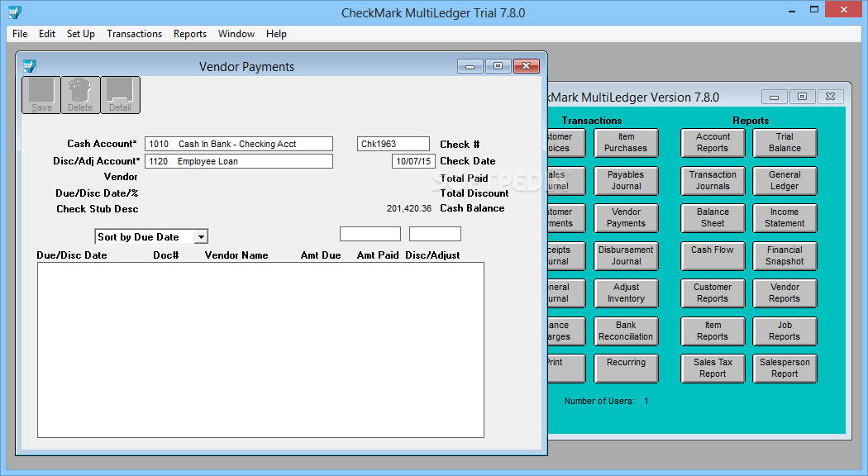Open Vendor Reports
This screenshot has width=868, height=476.
(x=785, y=293)
